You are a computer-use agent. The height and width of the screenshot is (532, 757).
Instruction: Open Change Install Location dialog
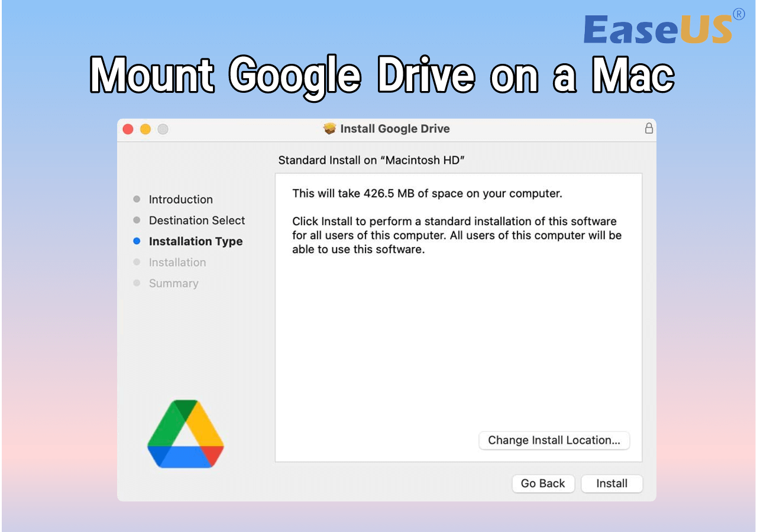point(554,440)
